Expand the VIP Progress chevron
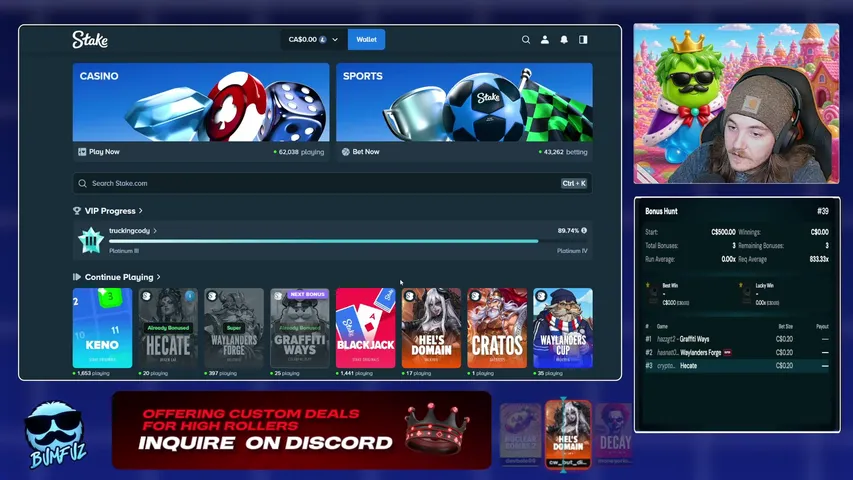 [141, 211]
